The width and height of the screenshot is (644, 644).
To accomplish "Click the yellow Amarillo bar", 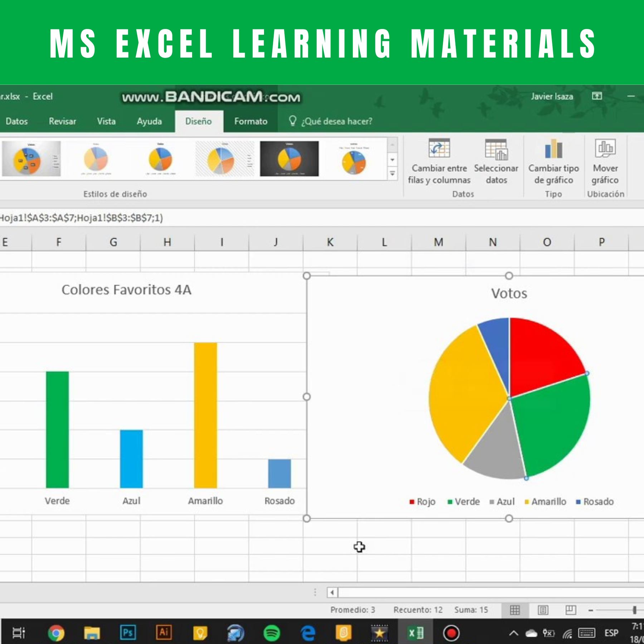I will [205, 415].
